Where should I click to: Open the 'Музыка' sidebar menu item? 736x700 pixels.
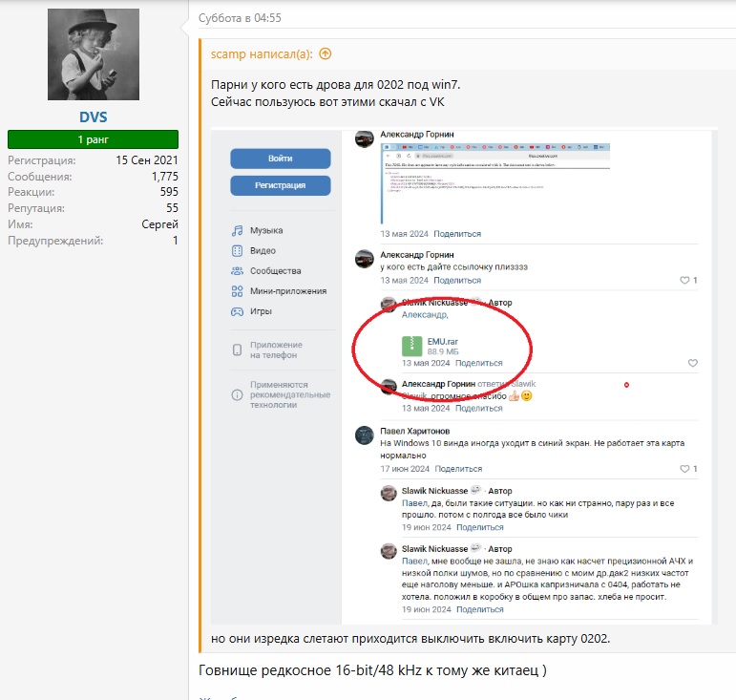point(266,230)
